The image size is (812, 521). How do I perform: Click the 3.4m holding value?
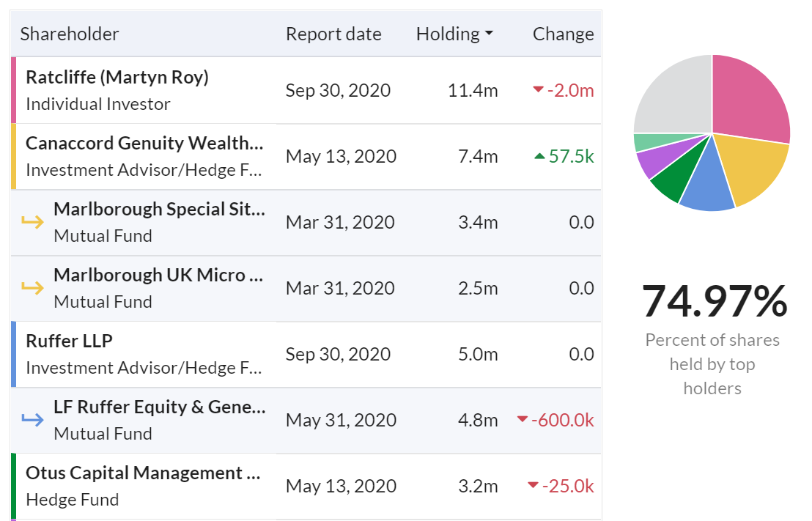click(x=478, y=222)
